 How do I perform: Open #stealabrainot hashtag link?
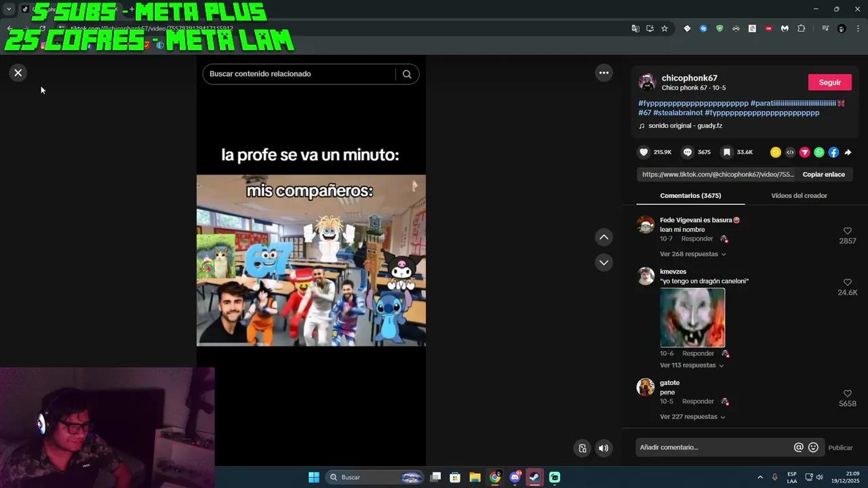click(x=677, y=113)
